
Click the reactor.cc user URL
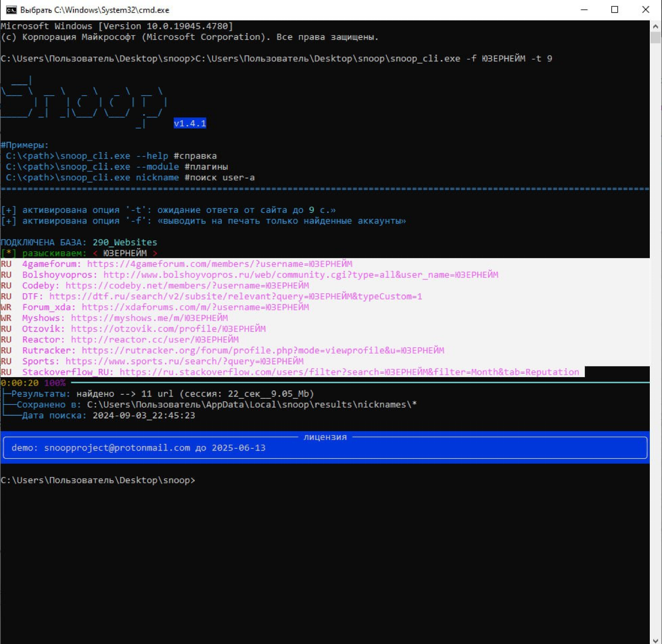click(x=154, y=340)
